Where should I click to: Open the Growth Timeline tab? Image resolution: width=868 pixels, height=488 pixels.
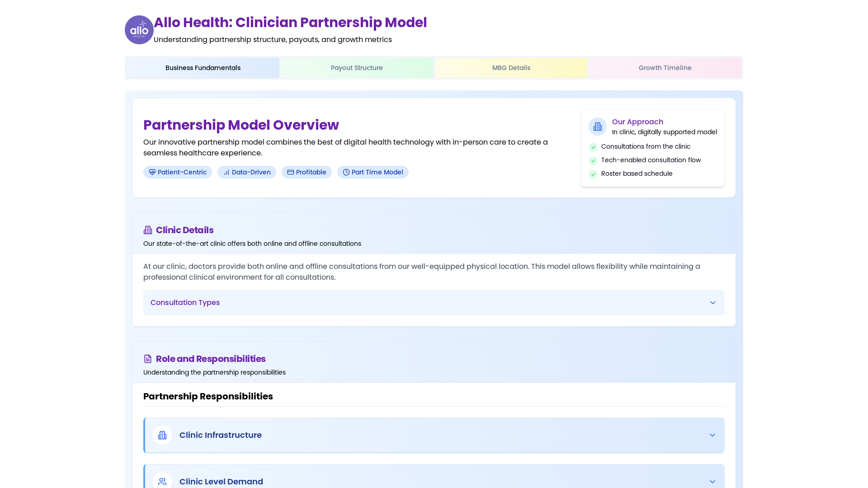(x=665, y=68)
